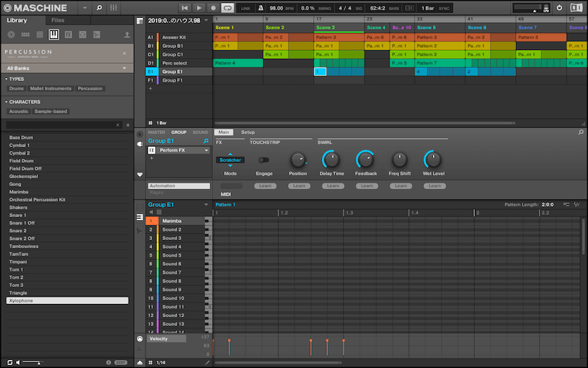Open the info icon in Library footer
Viewport: 588px width, 368px height.
108,362
